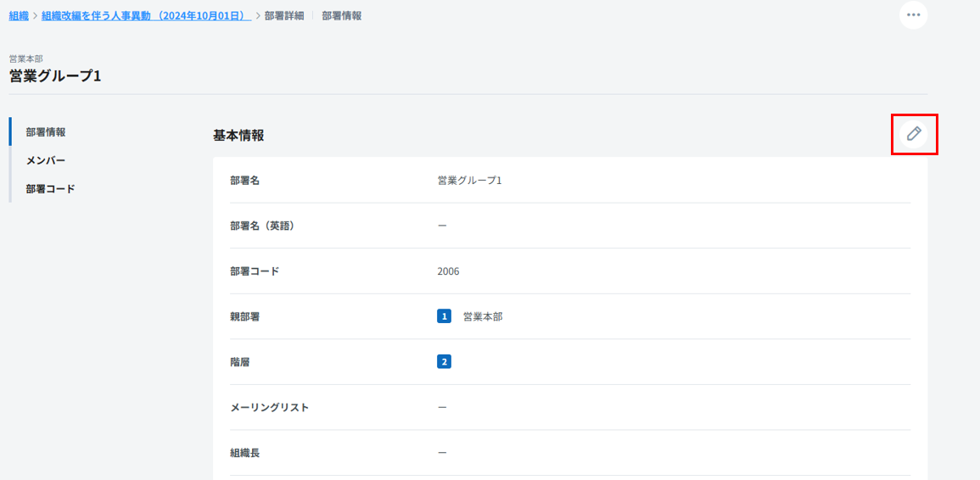Image resolution: width=980 pixels, height=480 pixels.
Task: Click the 組織長 row label
Action: pyautogui.click(x=244, y=453)
